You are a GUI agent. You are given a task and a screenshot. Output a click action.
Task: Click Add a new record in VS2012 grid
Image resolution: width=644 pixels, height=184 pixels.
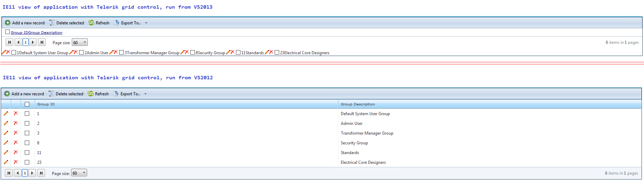[x=24, y=94]
